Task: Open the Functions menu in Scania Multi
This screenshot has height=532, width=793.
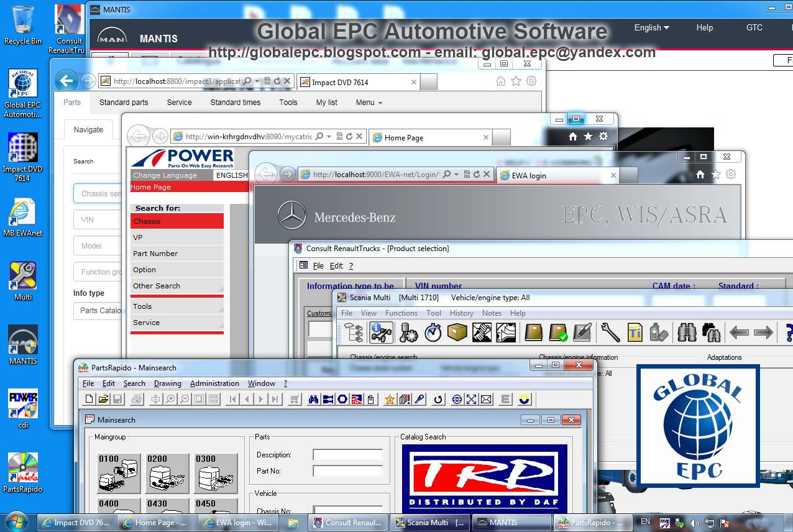Action: click(x=401, y=313)
